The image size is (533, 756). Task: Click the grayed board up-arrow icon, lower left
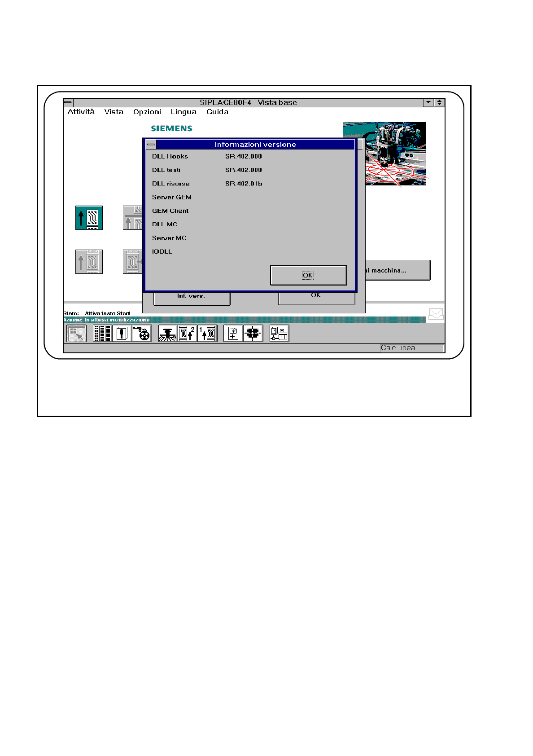[x=89, y=262]
